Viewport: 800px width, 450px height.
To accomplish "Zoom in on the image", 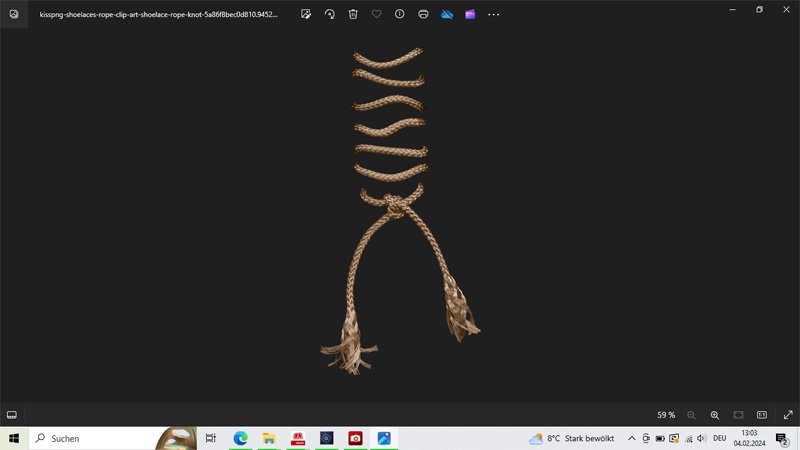I will pyautogui.click(x=715, y=414).
